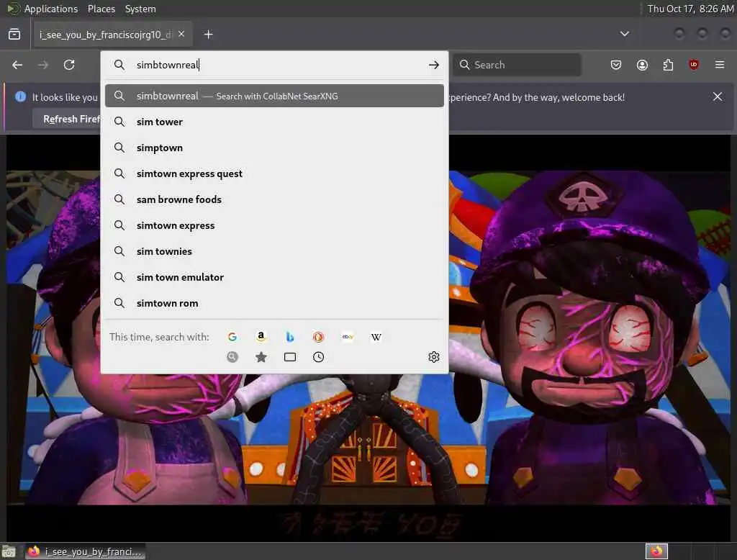Screen dimensions: 737x560
Task: Expand the list all tabs chevron
Action: click(624, 34)
